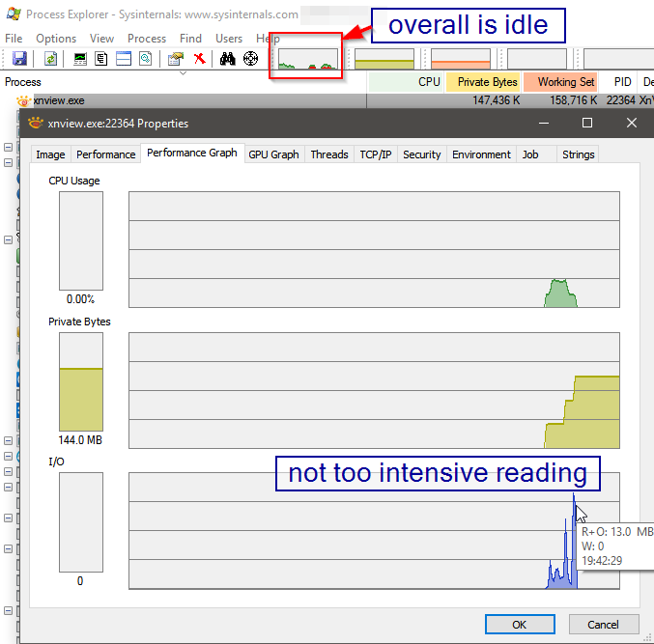Switch to the GPU Graph tab
This screenshot has width=654, height=644.
[x=273, y=154]
